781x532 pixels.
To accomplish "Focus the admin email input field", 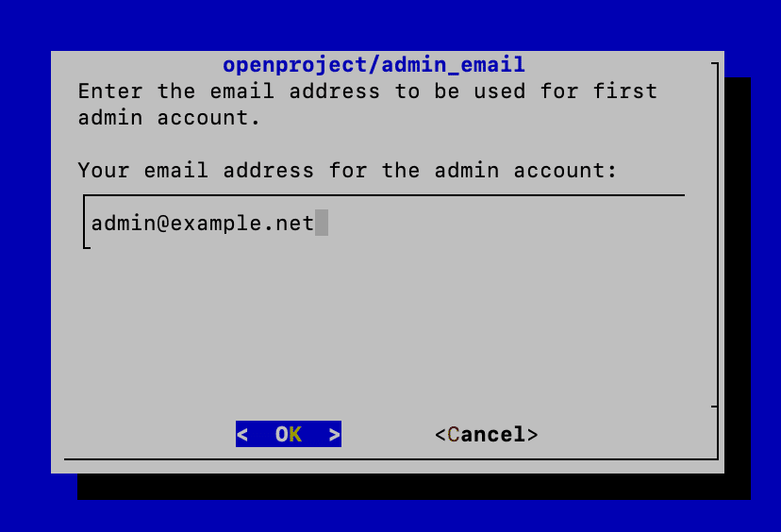I will [x=384, y=223].
